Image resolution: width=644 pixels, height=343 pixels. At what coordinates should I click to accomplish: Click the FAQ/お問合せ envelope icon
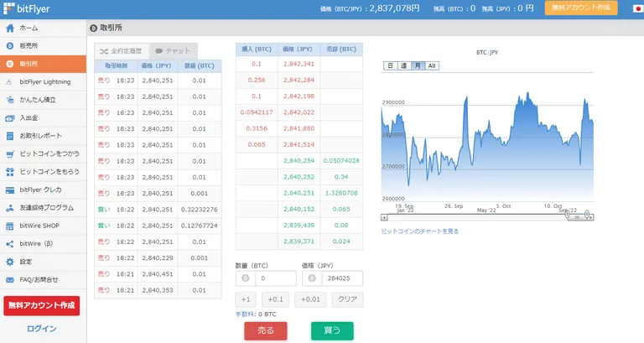[x=10, y=280]
